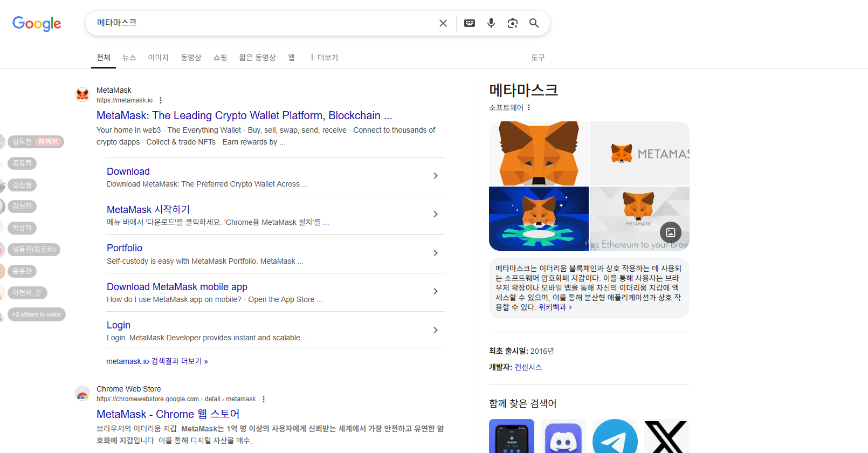Viewport: 868px width, 453px height.
Task: Open the on-screen keyboard input tool
Action: [x=470, y=23]
